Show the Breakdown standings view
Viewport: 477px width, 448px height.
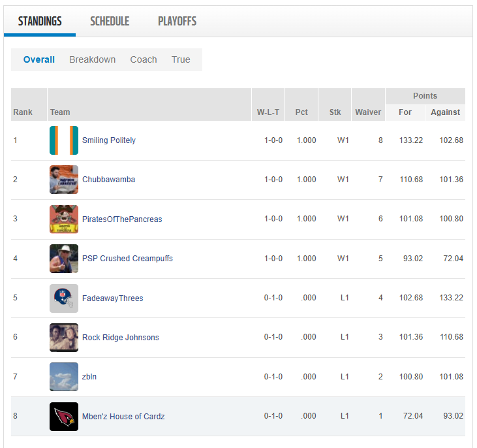click(x=92, y=59)
